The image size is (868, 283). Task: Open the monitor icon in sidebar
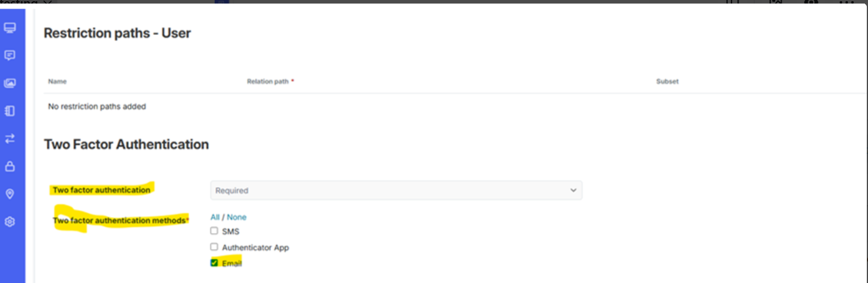(x=10, y=28)
